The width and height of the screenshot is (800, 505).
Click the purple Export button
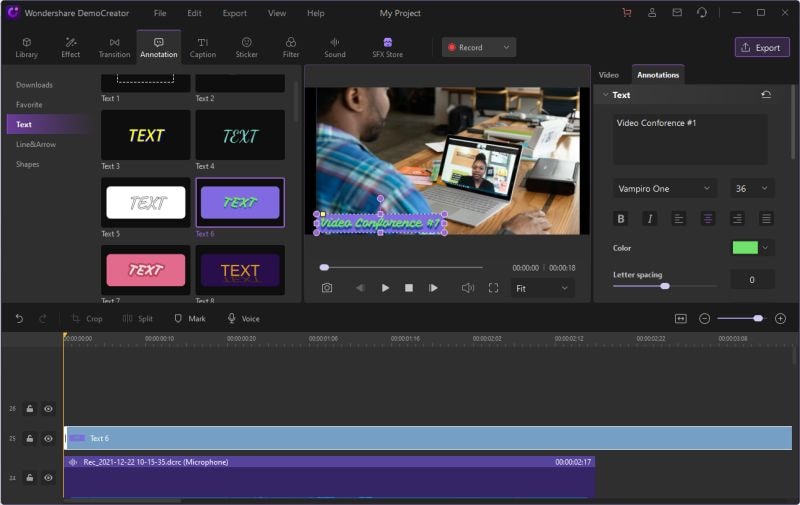[762, 47]
